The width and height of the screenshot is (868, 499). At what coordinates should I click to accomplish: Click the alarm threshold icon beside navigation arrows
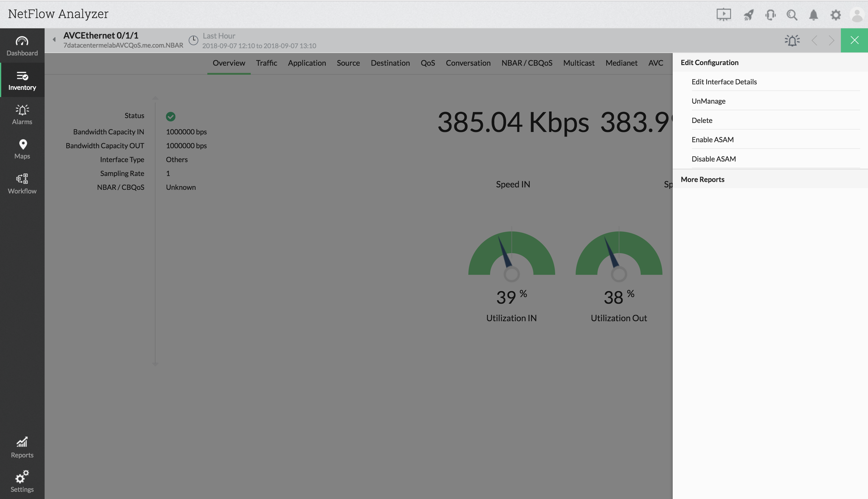tap(792, 40)
